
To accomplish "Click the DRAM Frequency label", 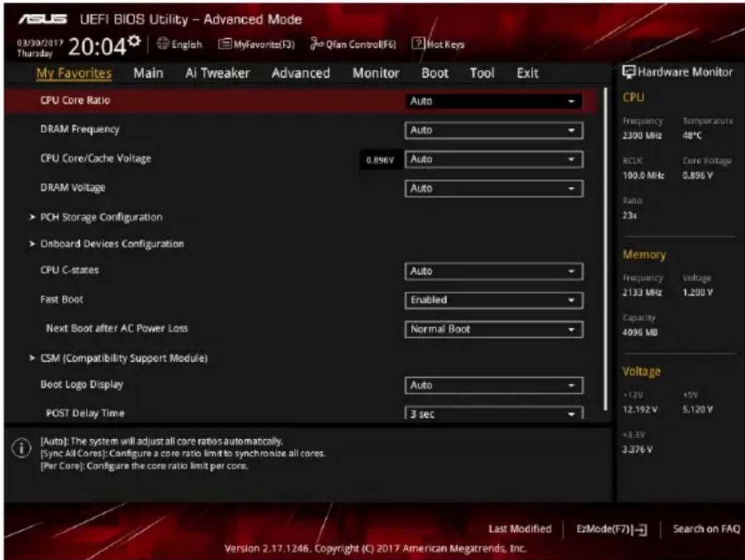I will pyautogui.click(x=80, y=129).
